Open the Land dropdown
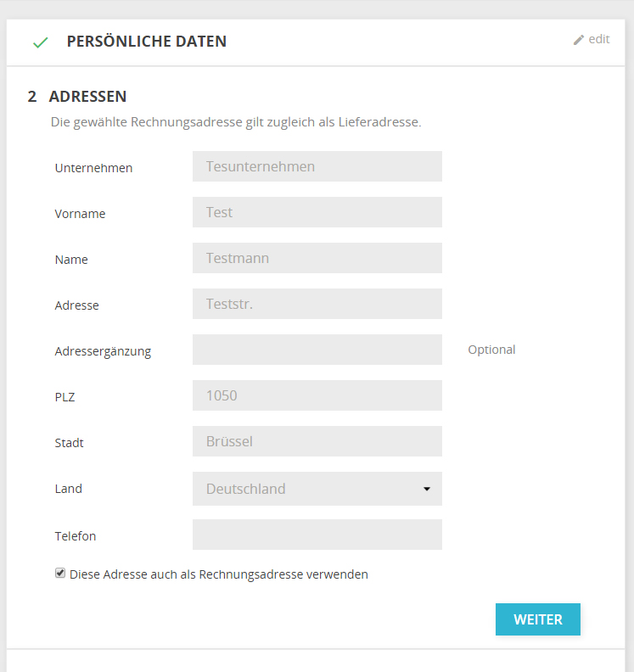 click(317, 489)
